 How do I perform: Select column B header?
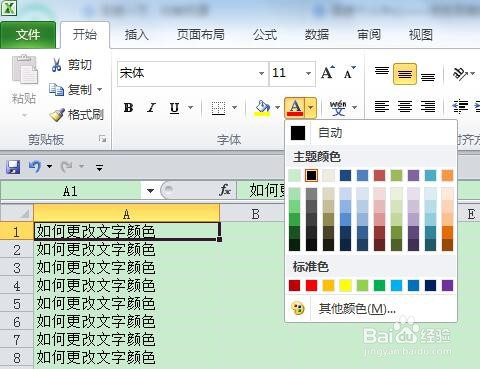(x=255, y=214)
